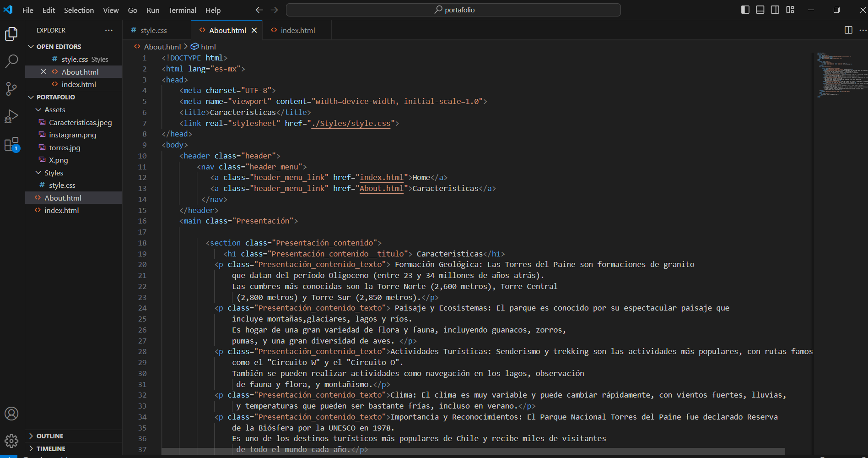This screenshot has width=868, height=458.
Task: Go forward using the right arrow
Action: pos(274,10)
